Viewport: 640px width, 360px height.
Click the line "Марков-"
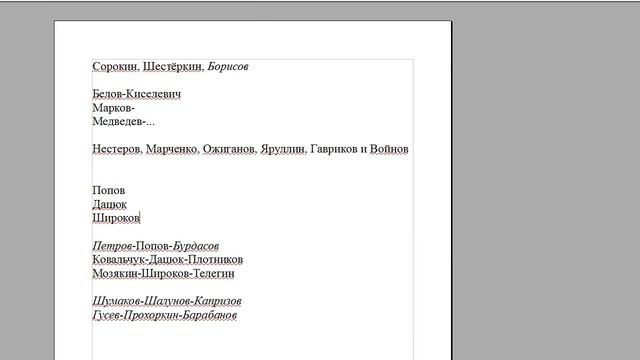113,108
